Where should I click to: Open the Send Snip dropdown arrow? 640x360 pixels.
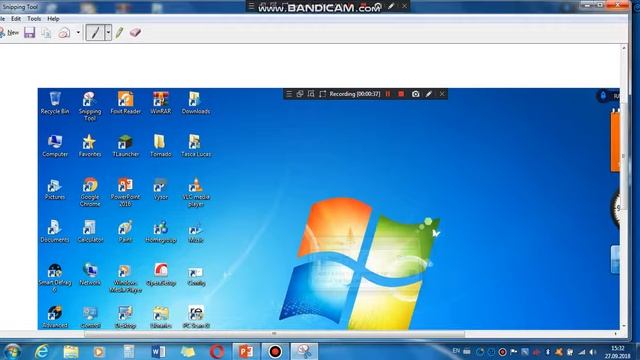[x=78, y=33]
